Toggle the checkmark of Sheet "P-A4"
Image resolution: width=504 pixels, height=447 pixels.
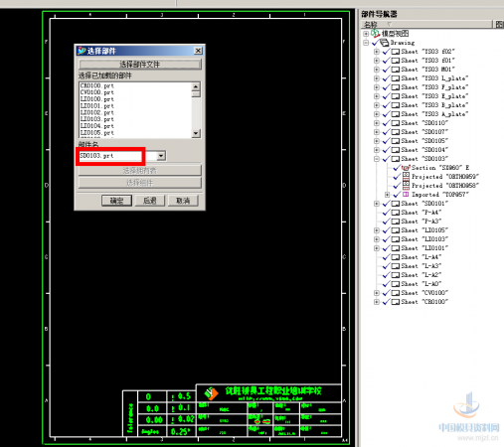point(386,213)
